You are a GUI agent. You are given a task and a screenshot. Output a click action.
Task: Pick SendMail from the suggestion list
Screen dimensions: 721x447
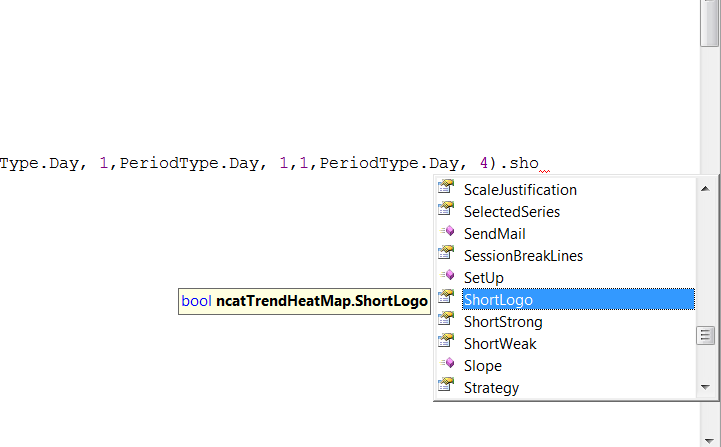coord(495,234)
